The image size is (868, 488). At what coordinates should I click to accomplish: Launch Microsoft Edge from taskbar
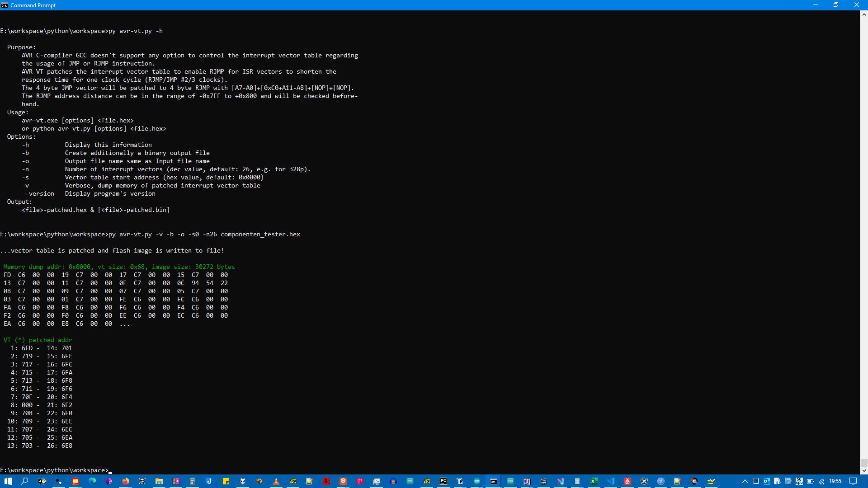click(92, 481)
